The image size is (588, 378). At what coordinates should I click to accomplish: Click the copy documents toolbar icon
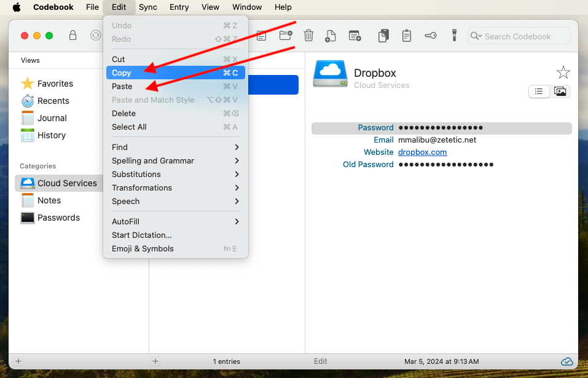click(383, 36)
